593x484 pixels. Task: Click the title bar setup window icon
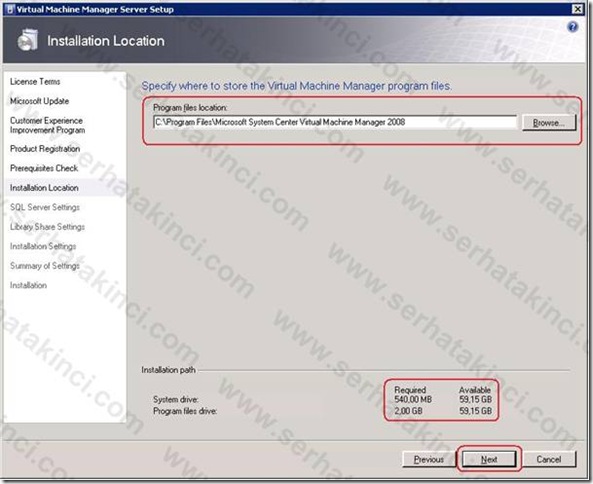(x=10, y=9)
